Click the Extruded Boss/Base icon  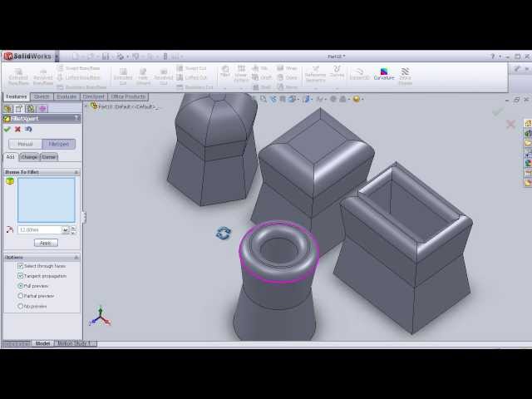click(x=18, y=76)
